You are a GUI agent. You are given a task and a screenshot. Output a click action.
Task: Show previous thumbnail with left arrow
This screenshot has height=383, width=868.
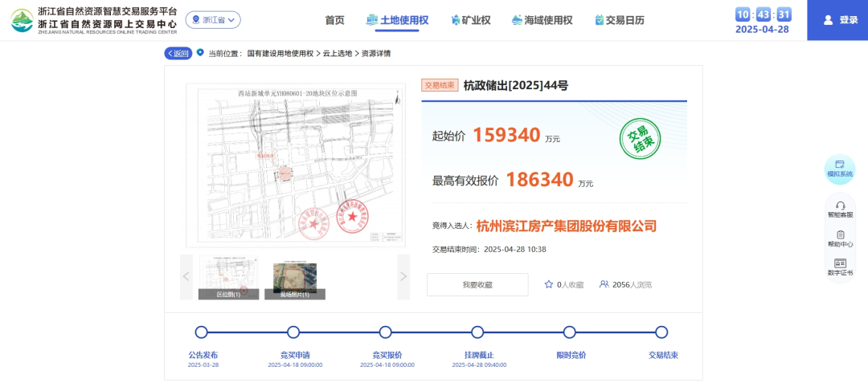pyautogui.click(x=186, y=277)
